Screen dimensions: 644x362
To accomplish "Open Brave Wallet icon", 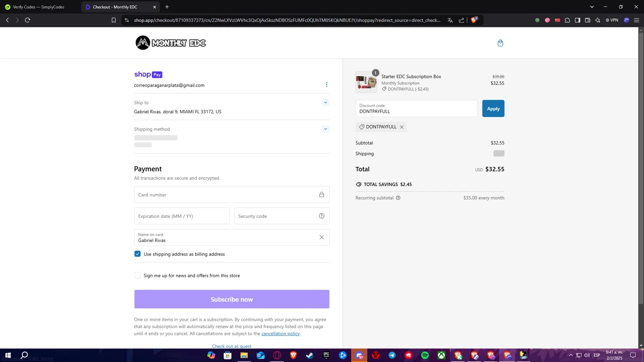I will click(x=588, y=20).
